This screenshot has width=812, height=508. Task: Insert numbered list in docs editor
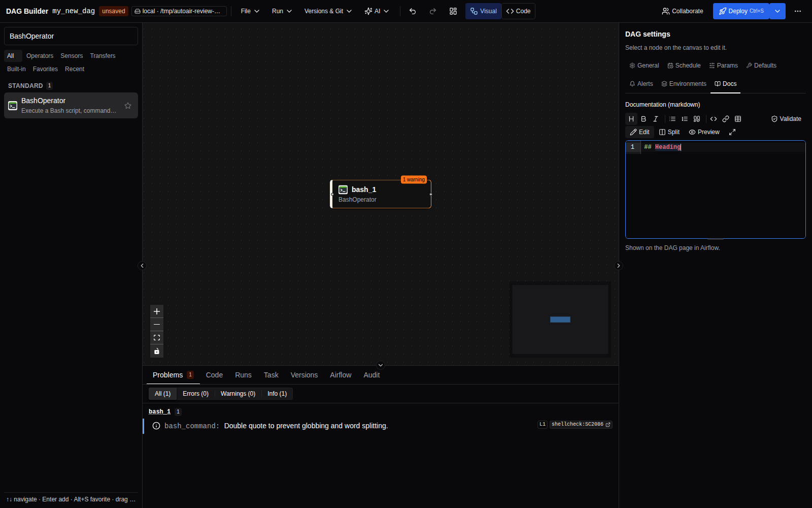click(x=685, y=119)
